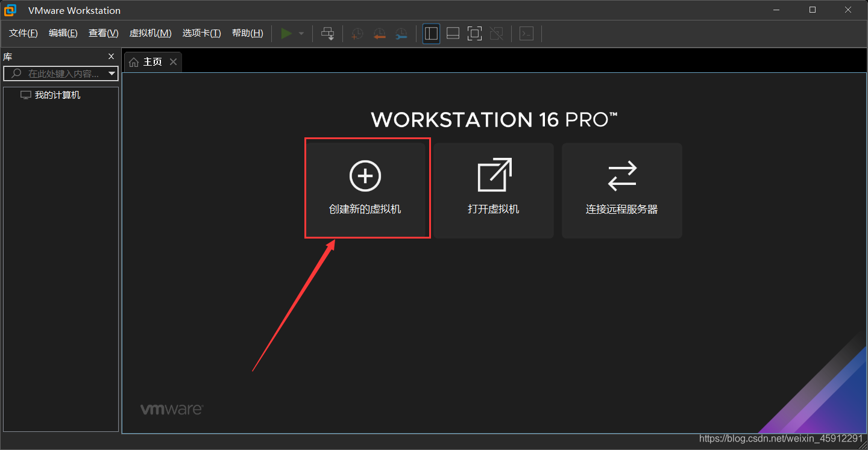The image size is (868, 450).
Task: Click 打开虚拟机 button
Action: tap(494, 190)
